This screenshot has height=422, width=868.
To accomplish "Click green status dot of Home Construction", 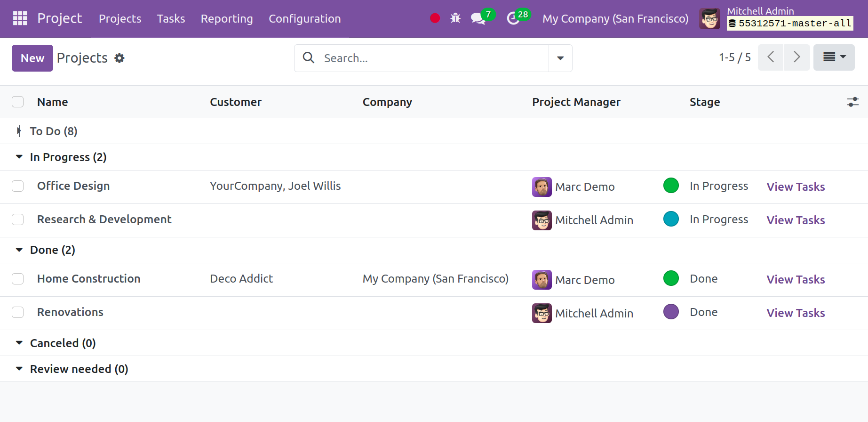I will 671,278.
